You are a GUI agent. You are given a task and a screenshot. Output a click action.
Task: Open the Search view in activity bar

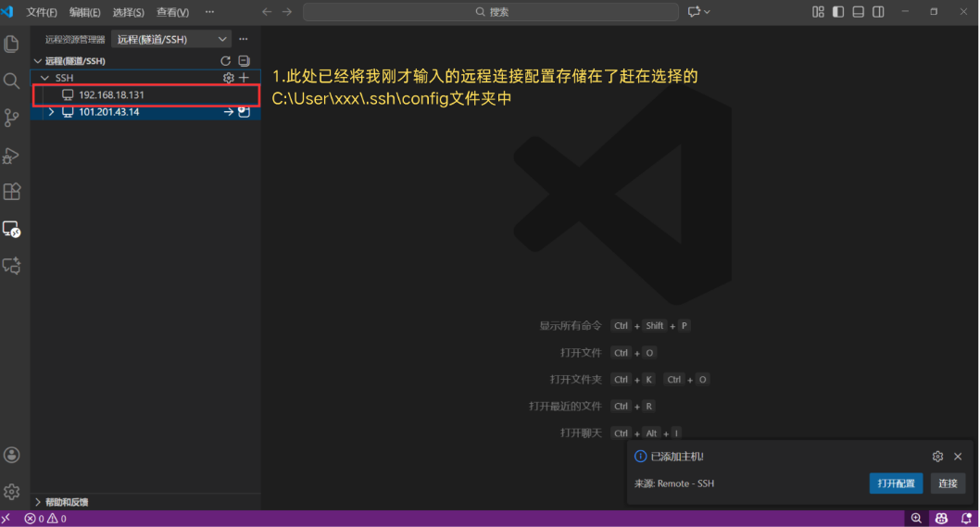[11, 81]
